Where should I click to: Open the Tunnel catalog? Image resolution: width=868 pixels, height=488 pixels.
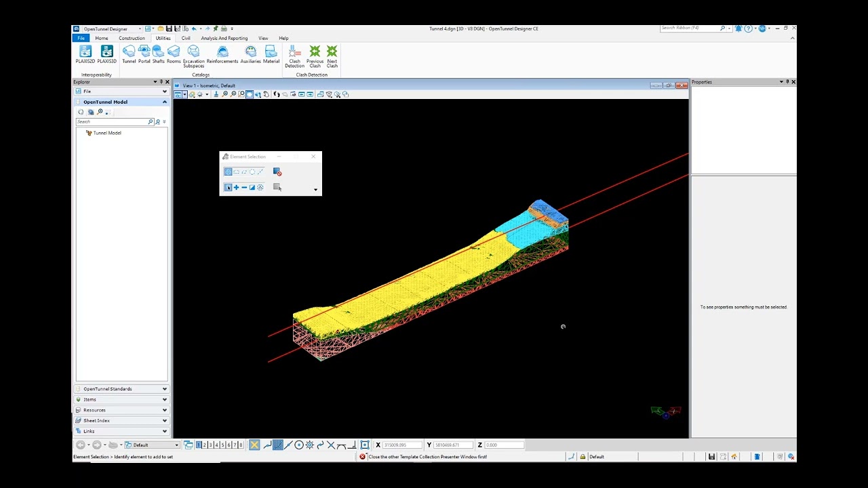point(129,56)
